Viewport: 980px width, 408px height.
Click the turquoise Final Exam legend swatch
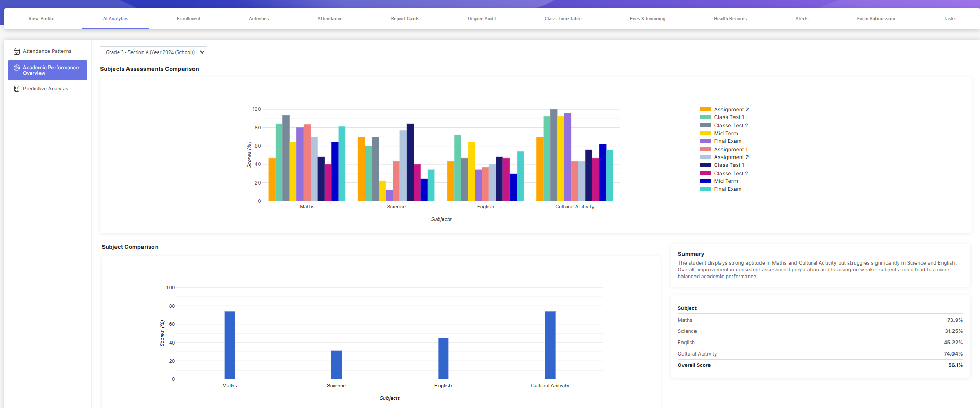click(x=705, y=189)
